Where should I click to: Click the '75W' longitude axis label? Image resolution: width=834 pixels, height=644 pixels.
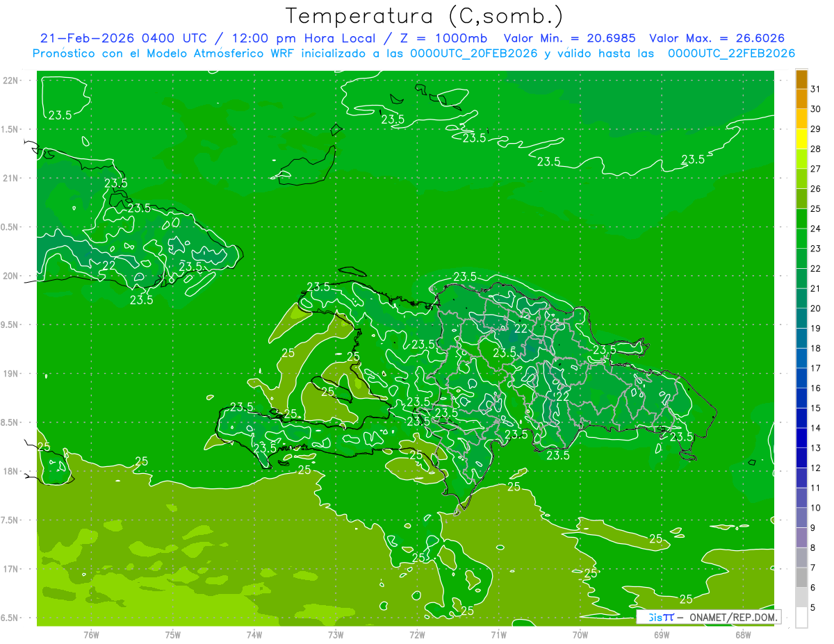tap(172, 635)
